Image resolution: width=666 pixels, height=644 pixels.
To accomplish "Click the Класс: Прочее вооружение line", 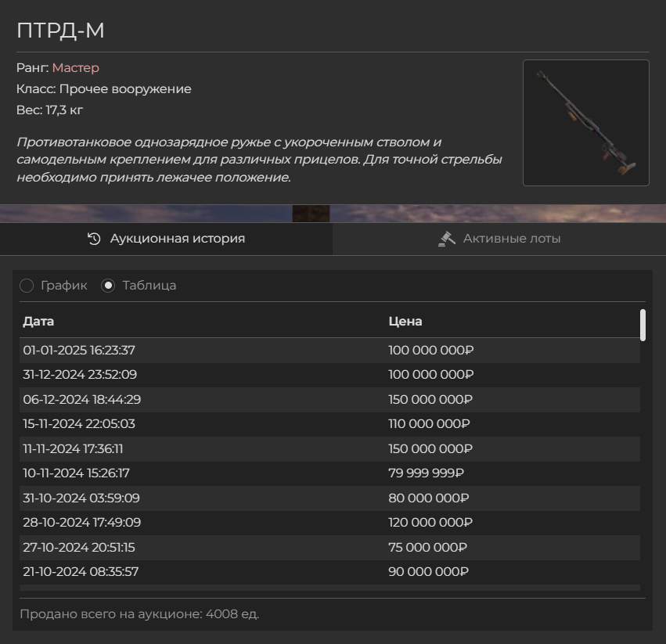I will click(x=103, y=89).
